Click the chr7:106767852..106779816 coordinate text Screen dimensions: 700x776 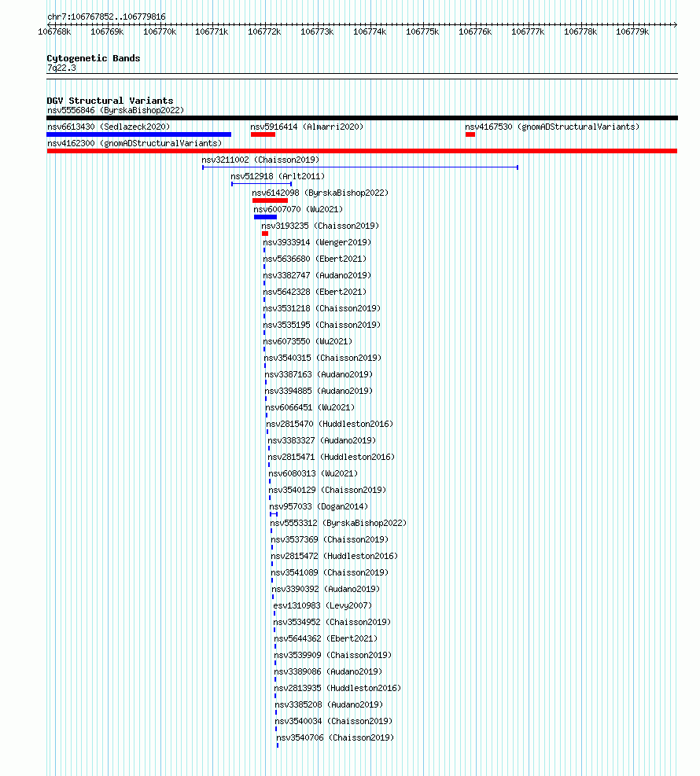pos(106,17)
